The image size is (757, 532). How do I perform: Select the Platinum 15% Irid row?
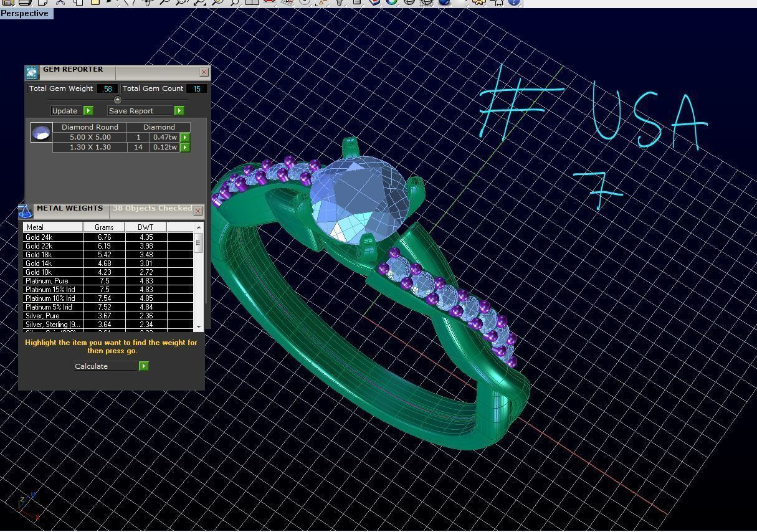pyautogui.click(x=108, y=289)
